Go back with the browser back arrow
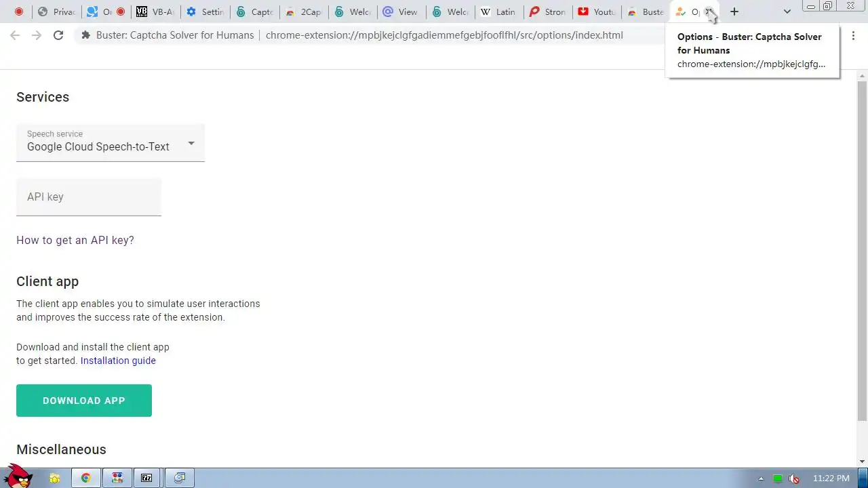The width and height of the screenshot is (868, 488). click(x=15, y=35)
